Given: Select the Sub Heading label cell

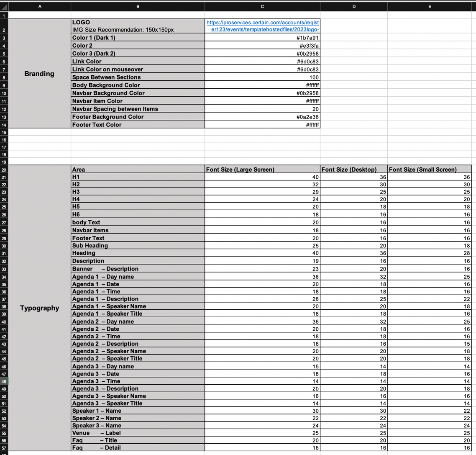Looking at the screenshot, I should pos(138,245).
